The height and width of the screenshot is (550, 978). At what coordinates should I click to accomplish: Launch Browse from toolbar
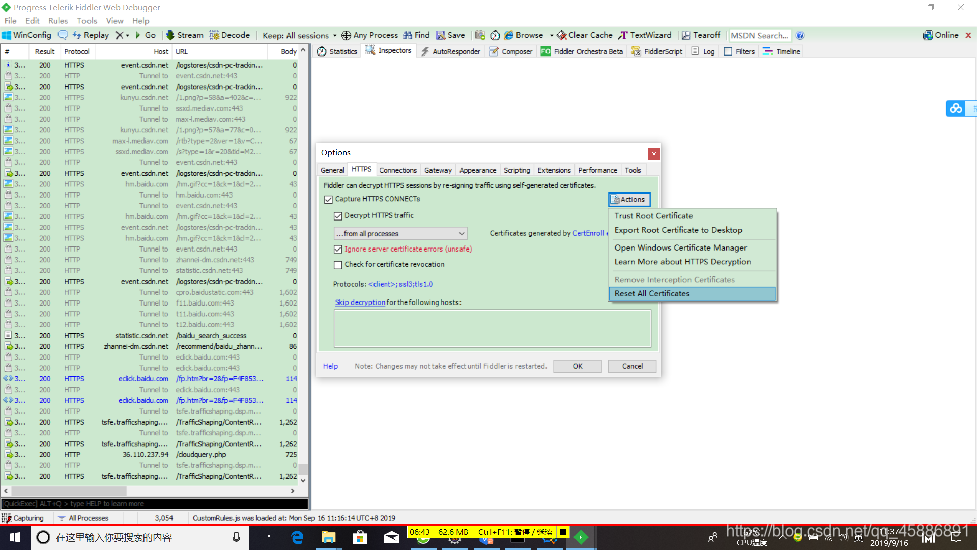pyautogui.click(x=523, y=36)
